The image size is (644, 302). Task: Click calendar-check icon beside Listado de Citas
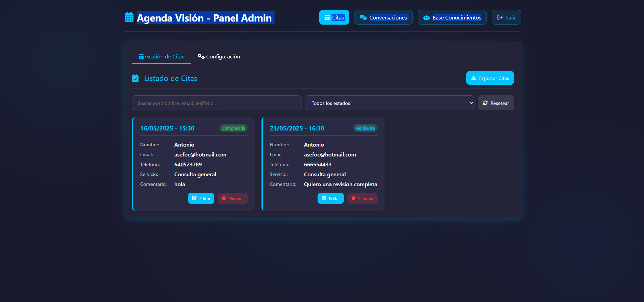pyautogui.click(x=135, y=78)
